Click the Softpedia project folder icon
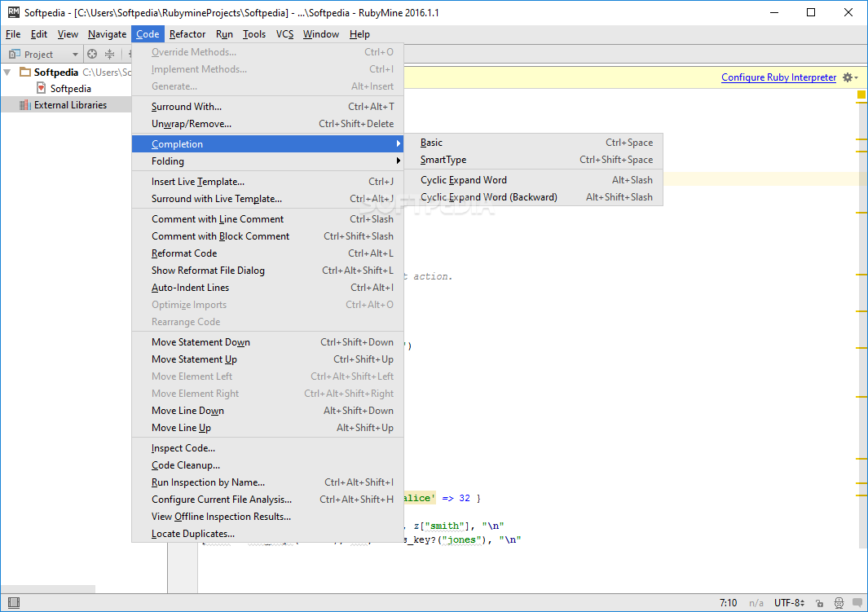This screenshot has width=868, height=612. pyautogui.click(x=25, y=72)
